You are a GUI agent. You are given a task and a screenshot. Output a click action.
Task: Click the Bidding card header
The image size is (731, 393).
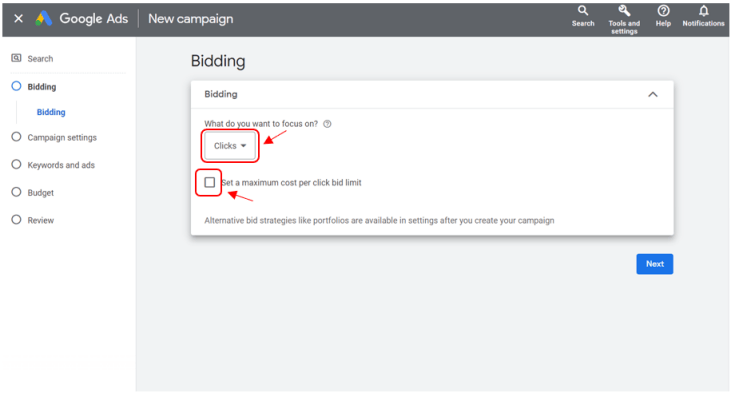432,95
